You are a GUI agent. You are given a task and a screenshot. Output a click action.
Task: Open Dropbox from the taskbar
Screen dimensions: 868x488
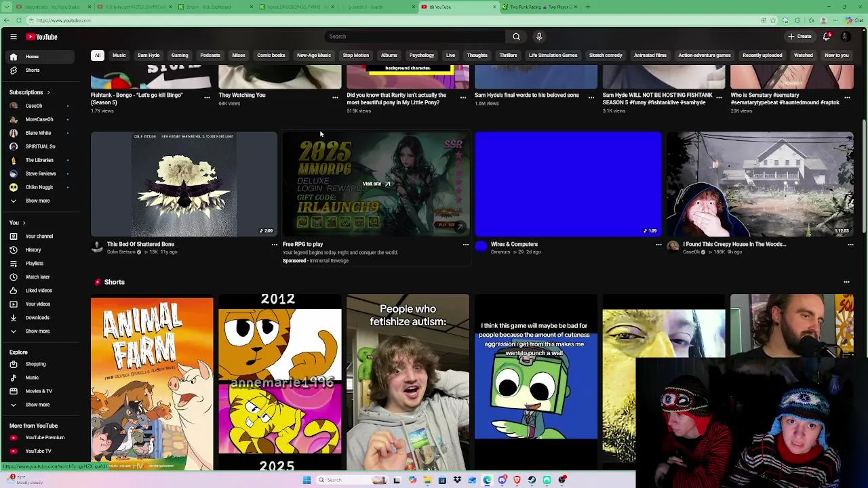(x=457, y=480)
